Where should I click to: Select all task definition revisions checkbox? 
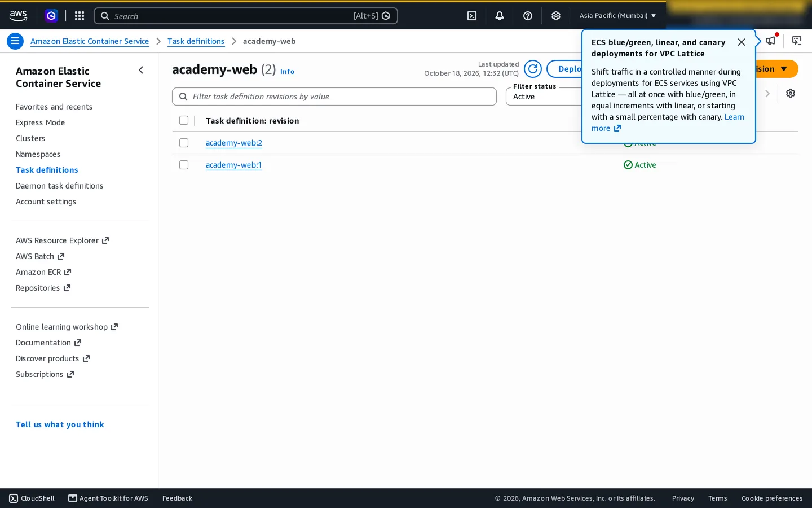184,120
